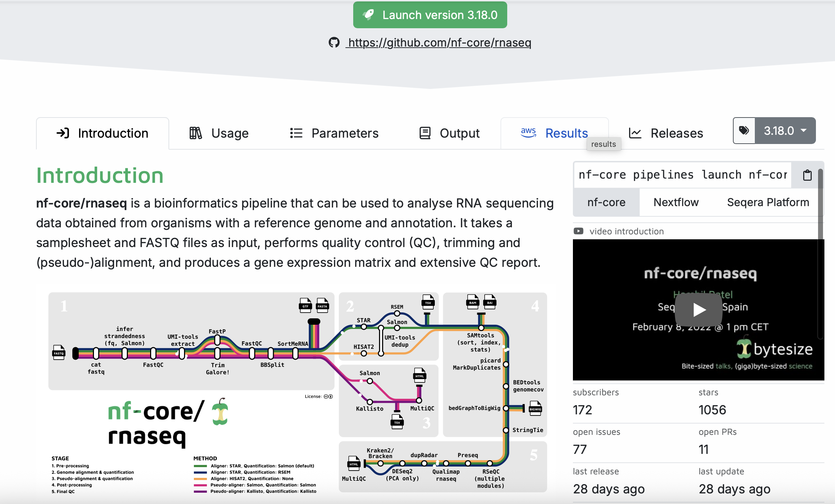Click the clipboard copy icon
Image resolution: width=835 pixels, height=504 pixels.
tap(807, 175)
